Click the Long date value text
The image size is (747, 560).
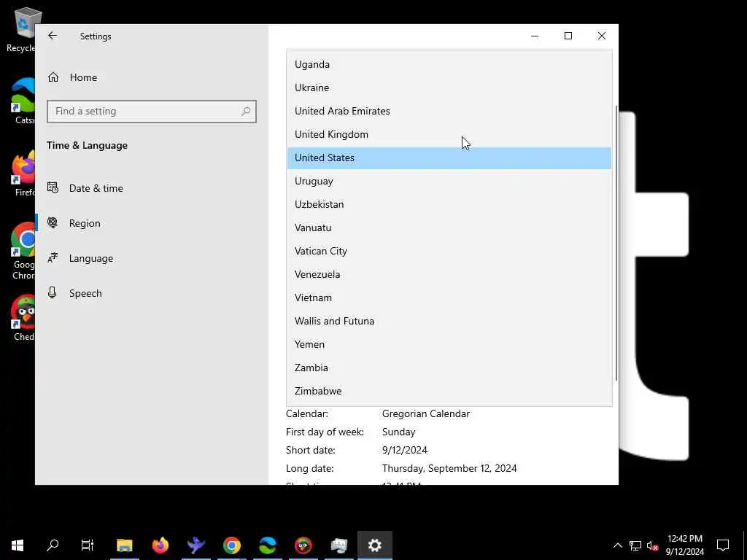[x=449, y=469]
